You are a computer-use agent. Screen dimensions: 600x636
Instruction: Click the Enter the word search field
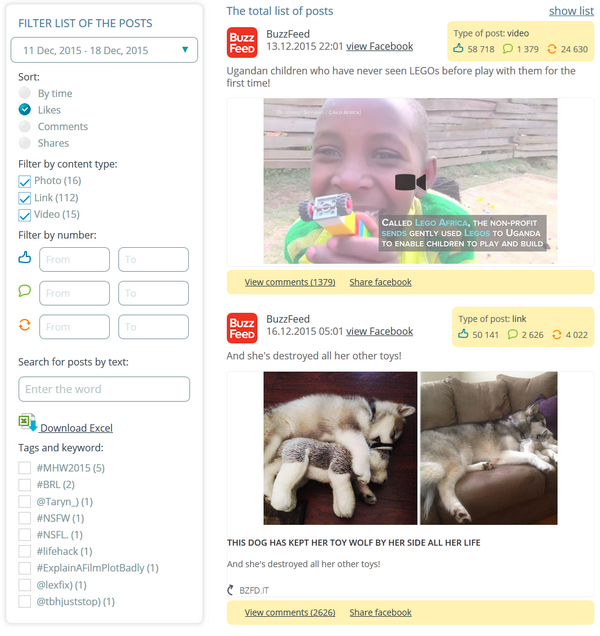[x=104, y=389]
